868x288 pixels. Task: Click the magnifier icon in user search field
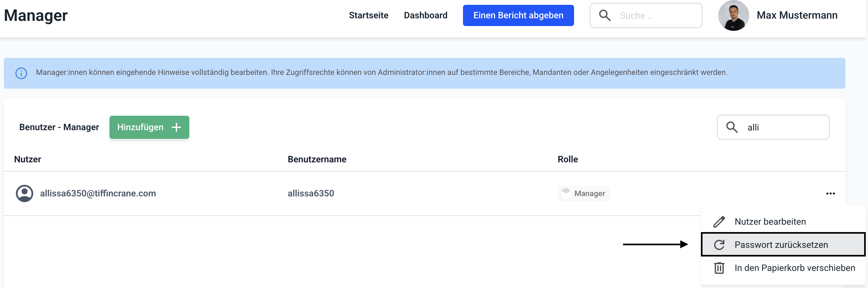coord(731,127)
